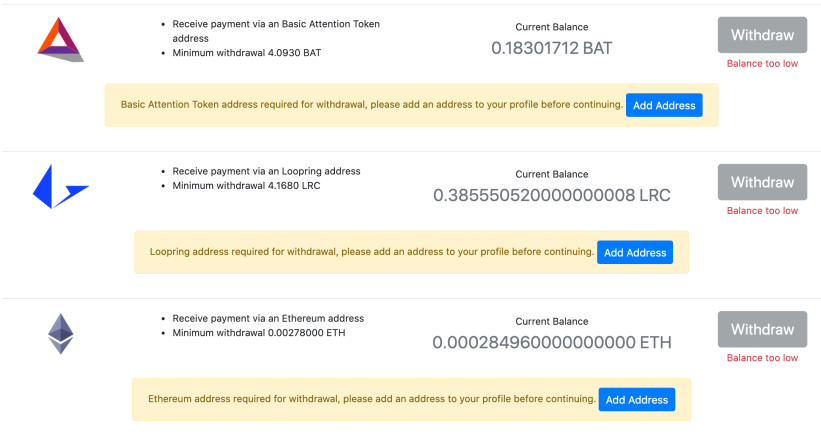Click the Ethereum diamond logo
821x434 pixels.
(61, 334)
